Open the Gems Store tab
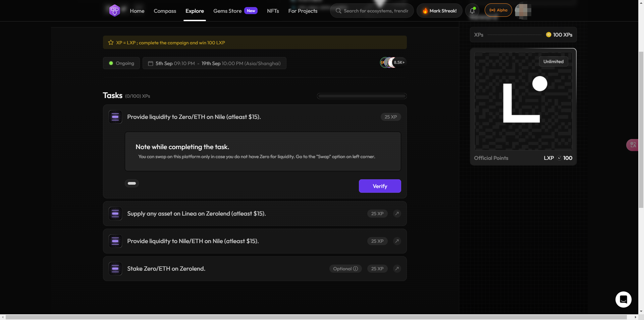This screenshot has width=644, height=320. [227, 11]
